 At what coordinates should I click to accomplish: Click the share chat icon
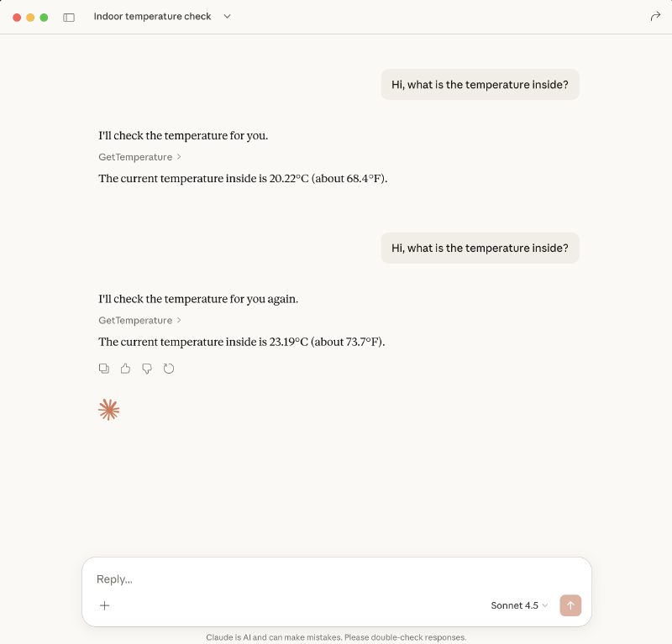tap(655, 17)
